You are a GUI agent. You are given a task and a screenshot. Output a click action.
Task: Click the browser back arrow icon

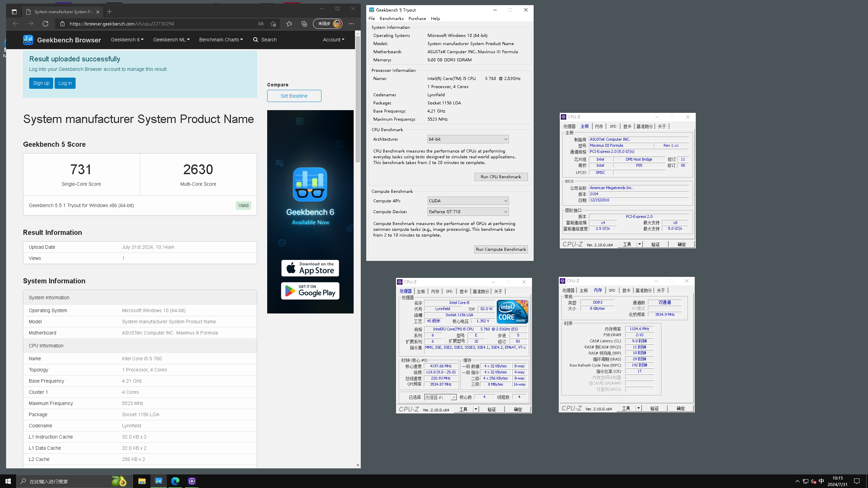[x=15, y=24]
